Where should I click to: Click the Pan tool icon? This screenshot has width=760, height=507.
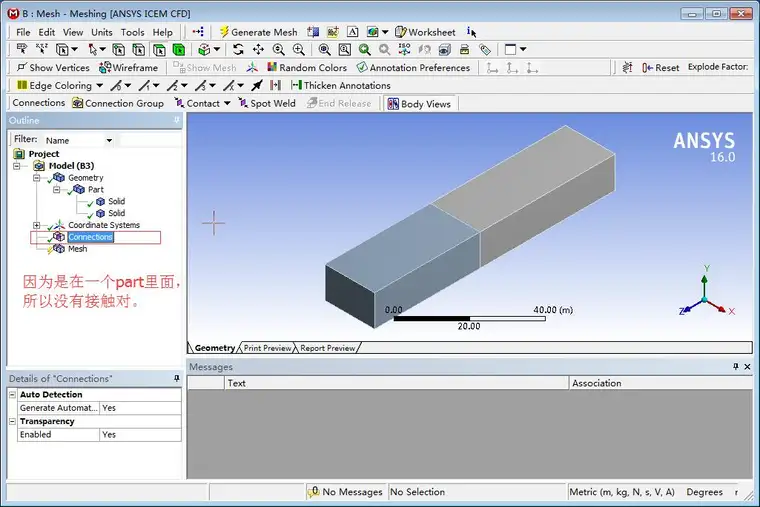pyautogui.click(x=258, y=49)
